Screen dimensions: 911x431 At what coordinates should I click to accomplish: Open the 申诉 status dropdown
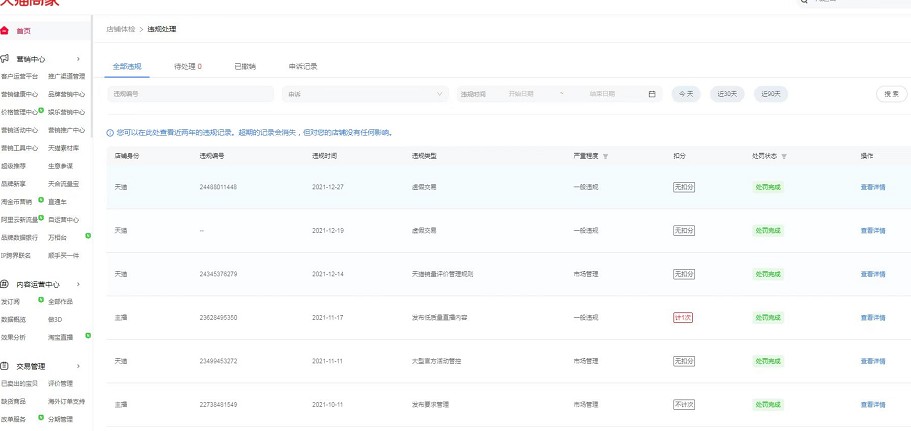click(x=365, y=94)
